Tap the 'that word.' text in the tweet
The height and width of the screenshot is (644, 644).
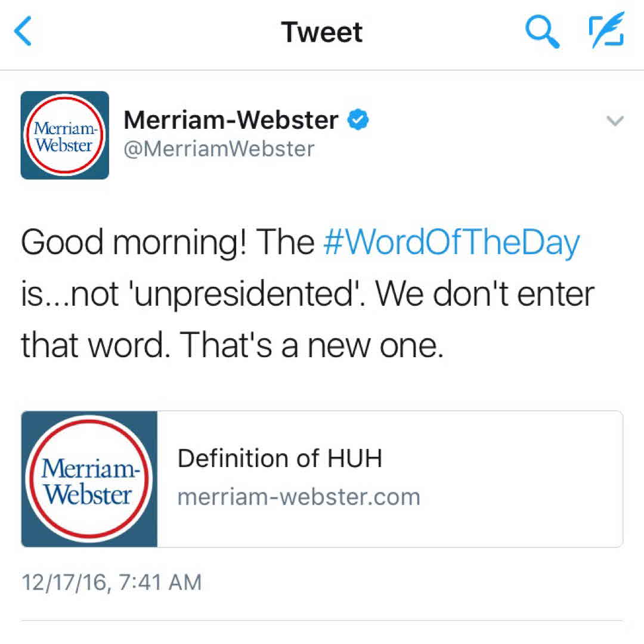[x=94, y=345]
